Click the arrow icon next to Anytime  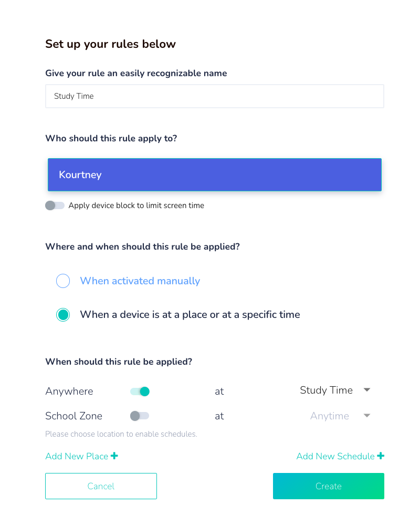(367, 416)
